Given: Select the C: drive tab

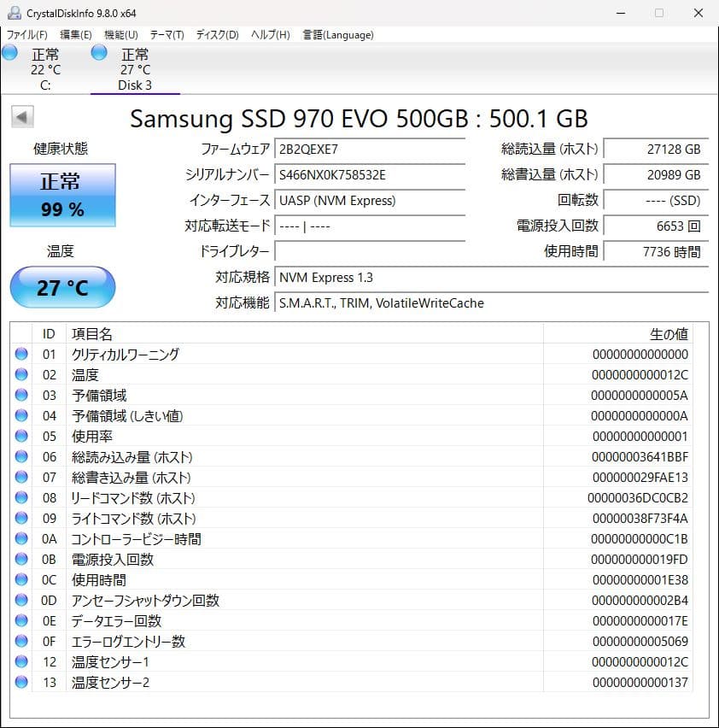Looking at the screenshot, I should pyautogui.click(x=45, y=68).
